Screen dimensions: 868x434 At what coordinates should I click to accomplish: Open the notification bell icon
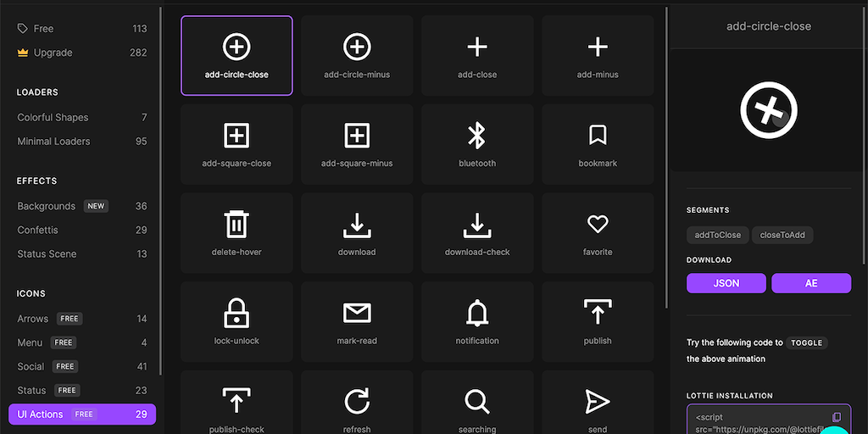[x=477, y=320]
